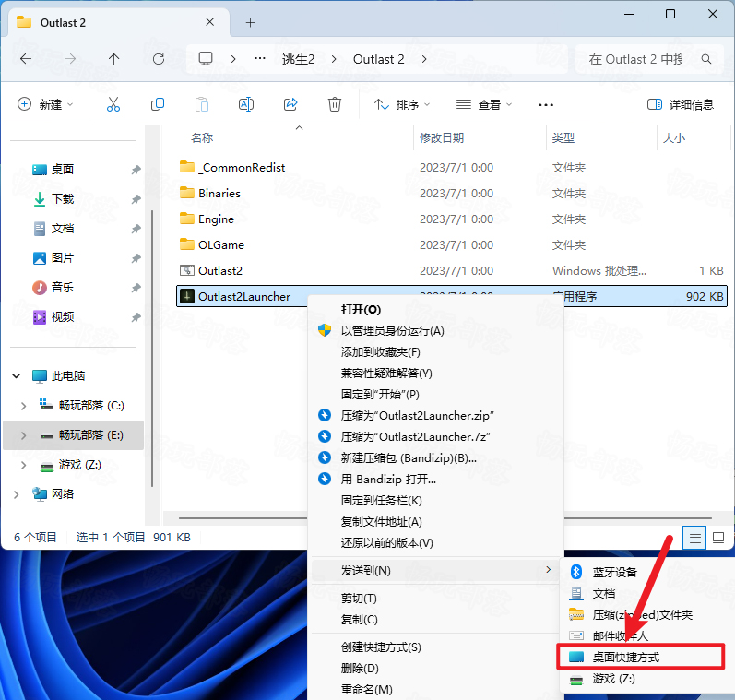Refresh the current folder
The height and width of the screenshot is (700, 735).
click(159, 59)
